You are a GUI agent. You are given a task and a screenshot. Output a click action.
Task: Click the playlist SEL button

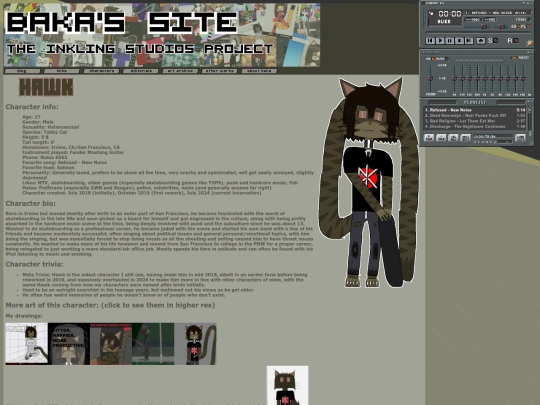(454, 138)
